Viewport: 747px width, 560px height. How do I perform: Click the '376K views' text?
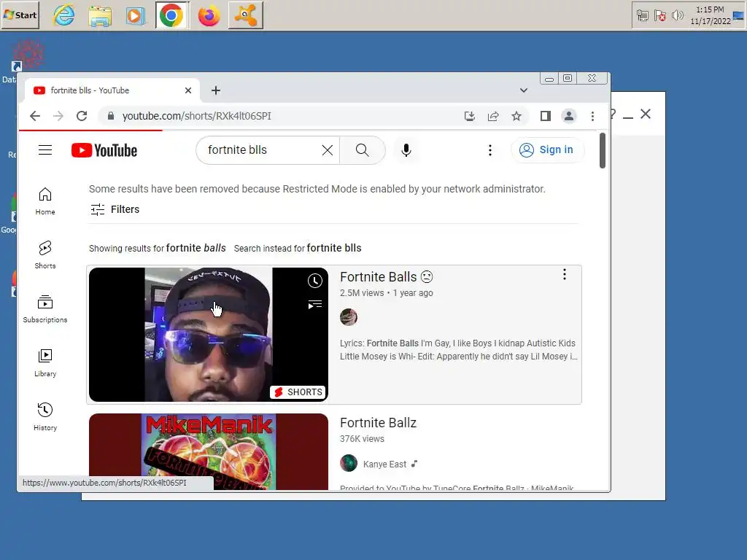(362, 439)
